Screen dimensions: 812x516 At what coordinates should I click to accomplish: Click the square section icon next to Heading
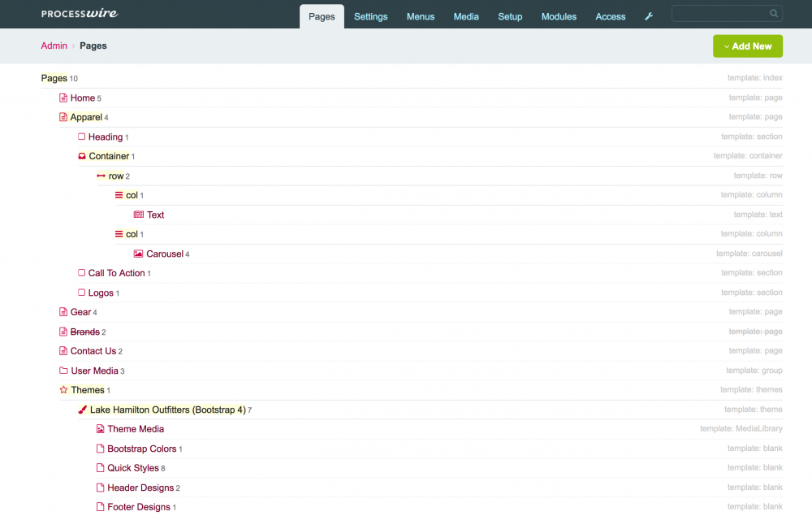(81, 137)
